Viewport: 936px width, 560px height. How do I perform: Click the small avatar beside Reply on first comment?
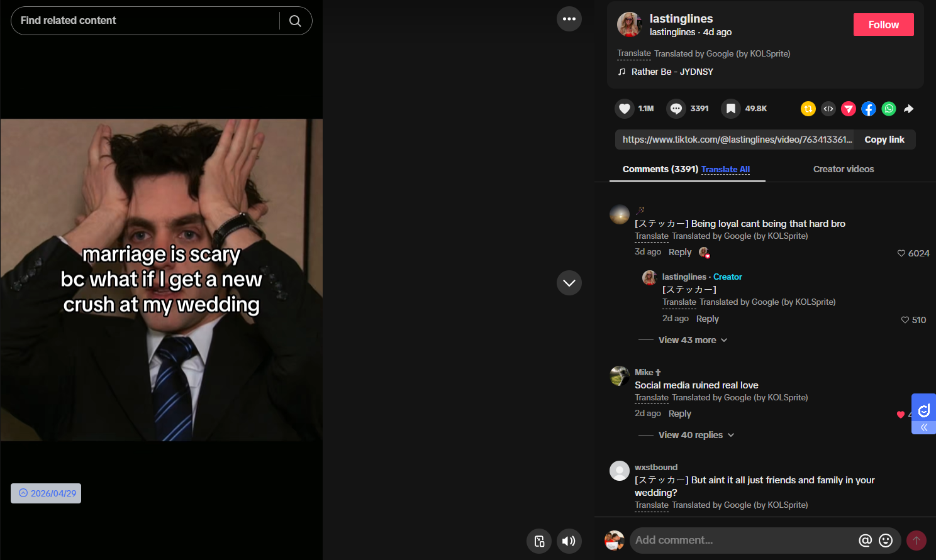[x=705, y=253]
